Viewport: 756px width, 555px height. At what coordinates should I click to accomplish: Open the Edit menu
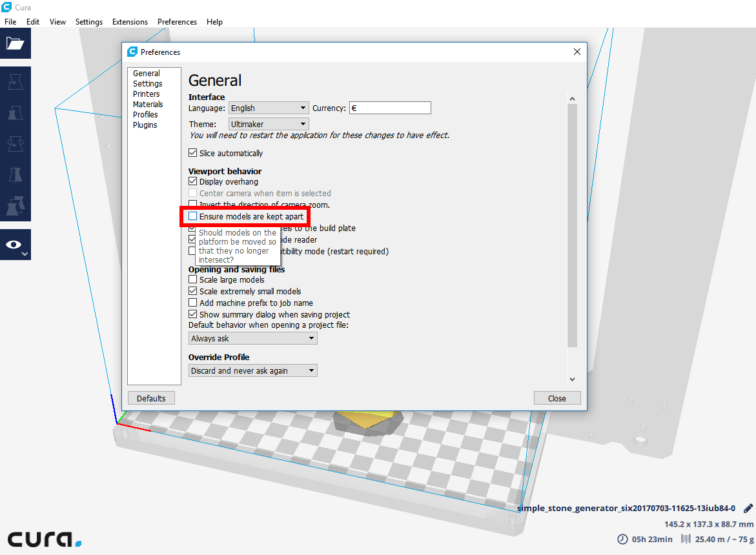click(33, 22)
